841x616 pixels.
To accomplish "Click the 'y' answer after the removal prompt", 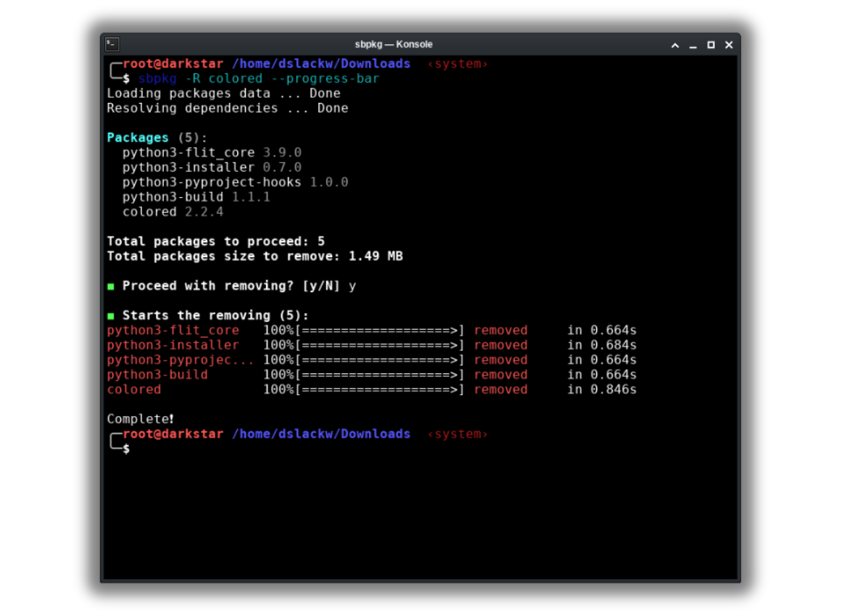I will (353, 286).
